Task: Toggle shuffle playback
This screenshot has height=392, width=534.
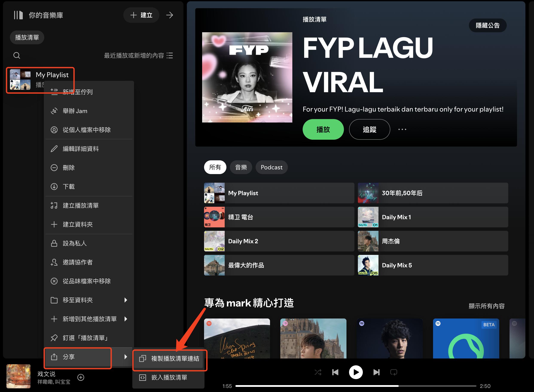Action: pyautogui.click(x=318, y=372)
